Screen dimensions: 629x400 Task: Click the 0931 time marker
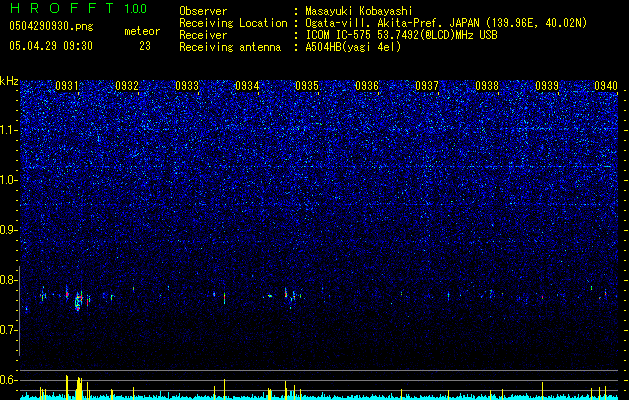tap(67, 86)
